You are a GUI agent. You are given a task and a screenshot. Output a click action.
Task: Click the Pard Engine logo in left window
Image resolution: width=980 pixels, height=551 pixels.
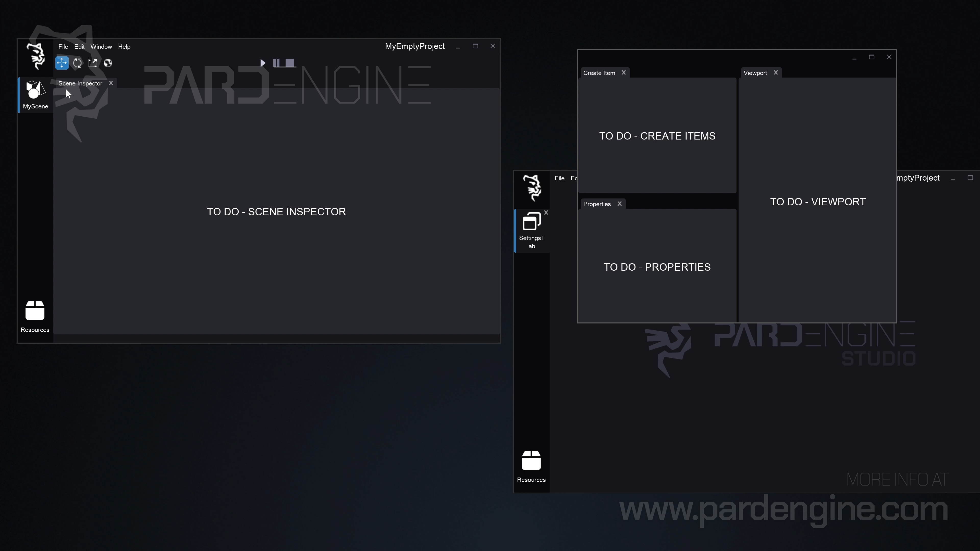click(36, 56)
